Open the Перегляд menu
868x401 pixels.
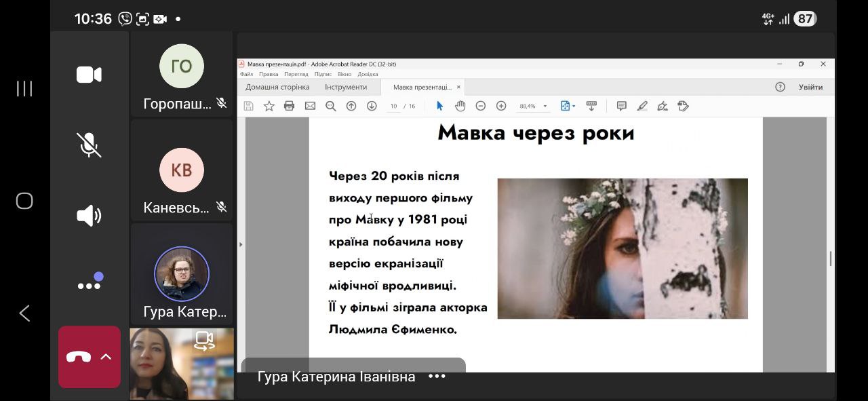click(x=296, y=74)
